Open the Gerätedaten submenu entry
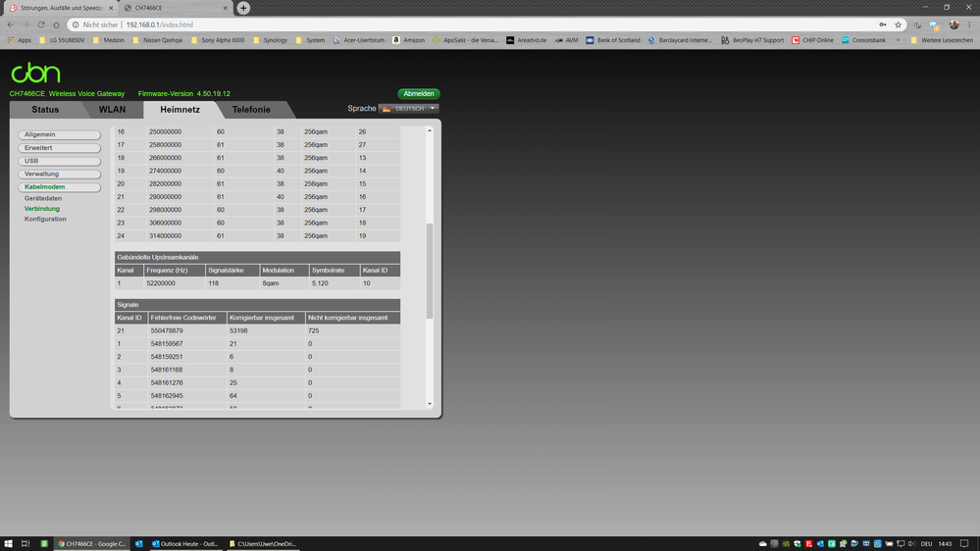The height and width of the screenshot is (551, 980). [43, 199]
